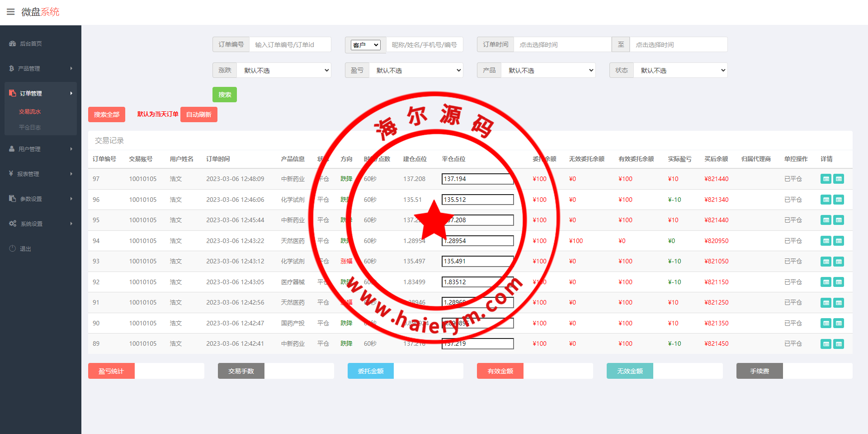
Task: Open second detail icon for order 93
Action: 839,262
